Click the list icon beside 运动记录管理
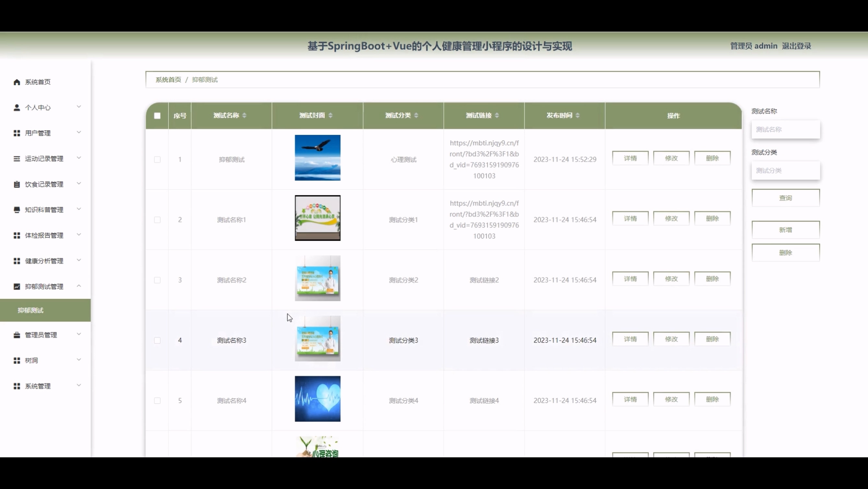This screenshot has width=868, height=489. point(17,158)
